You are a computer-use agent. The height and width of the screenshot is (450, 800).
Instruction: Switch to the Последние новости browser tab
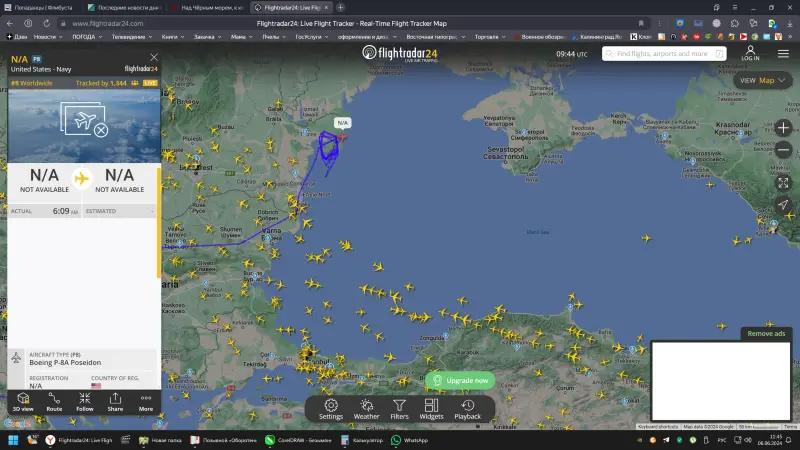124,8
